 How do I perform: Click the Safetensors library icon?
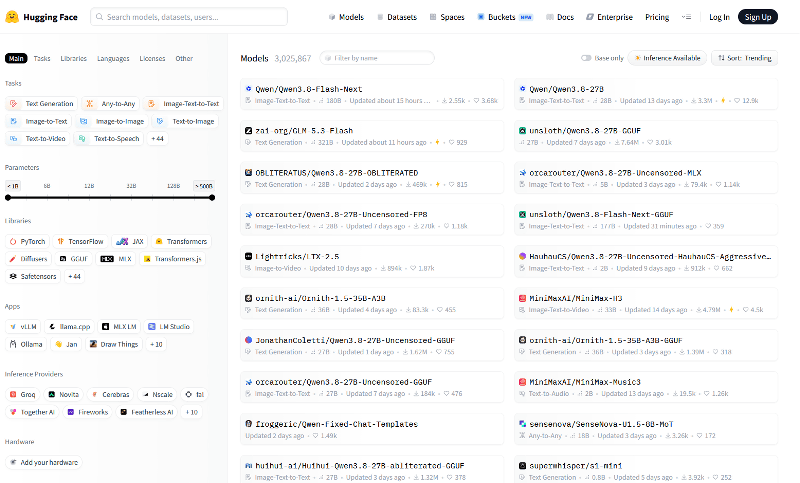click(x=13, y=276)
